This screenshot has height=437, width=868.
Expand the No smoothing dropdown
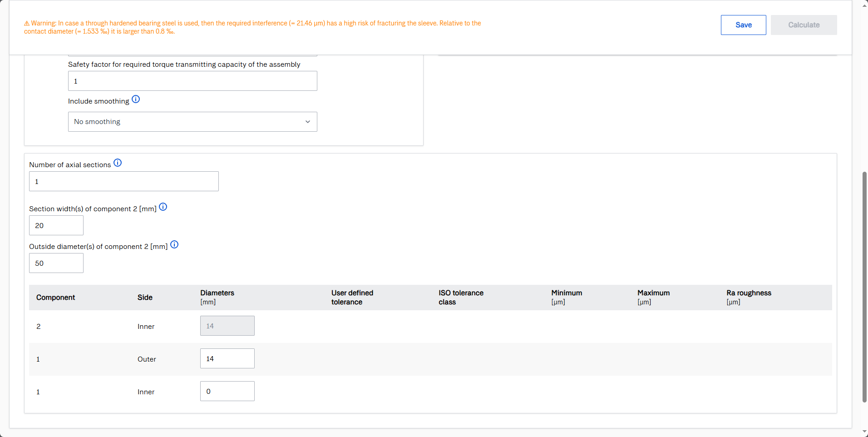pos(192,122)
